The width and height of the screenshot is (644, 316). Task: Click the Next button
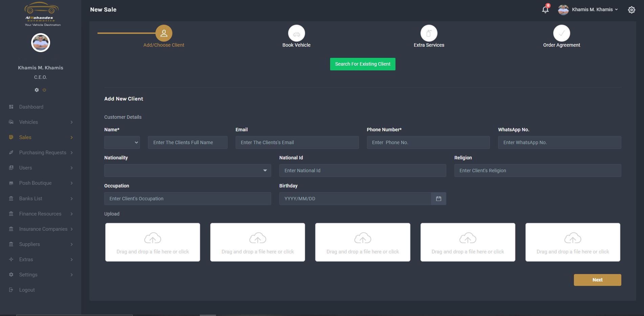(x=597, y=280)
